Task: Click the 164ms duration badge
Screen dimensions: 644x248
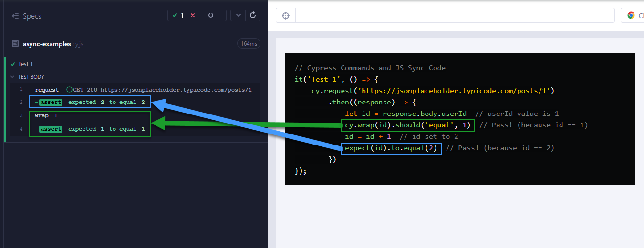Action: 249,44
